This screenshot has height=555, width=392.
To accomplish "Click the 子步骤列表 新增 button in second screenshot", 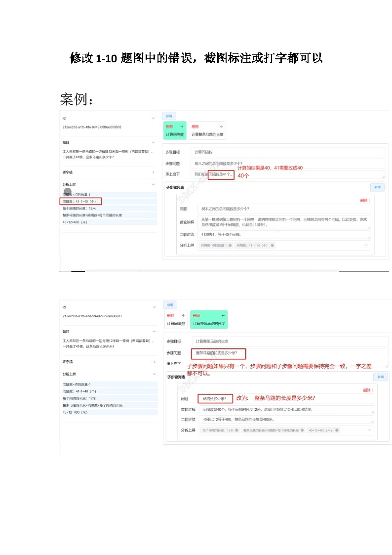I will tap(380, 377).
